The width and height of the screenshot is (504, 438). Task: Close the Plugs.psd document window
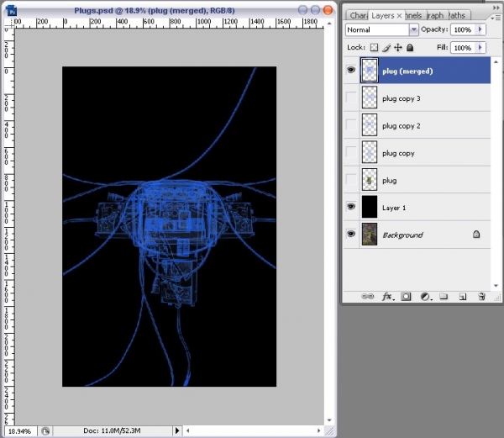click(328, 10)
